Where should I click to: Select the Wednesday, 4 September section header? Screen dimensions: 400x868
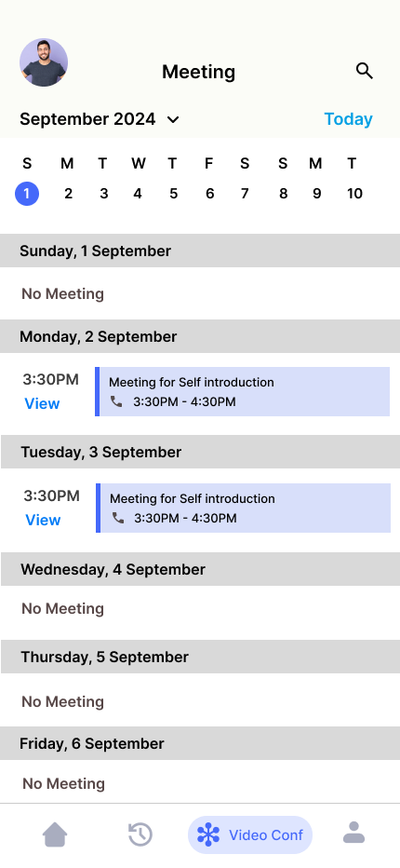[x=200, y=569]
